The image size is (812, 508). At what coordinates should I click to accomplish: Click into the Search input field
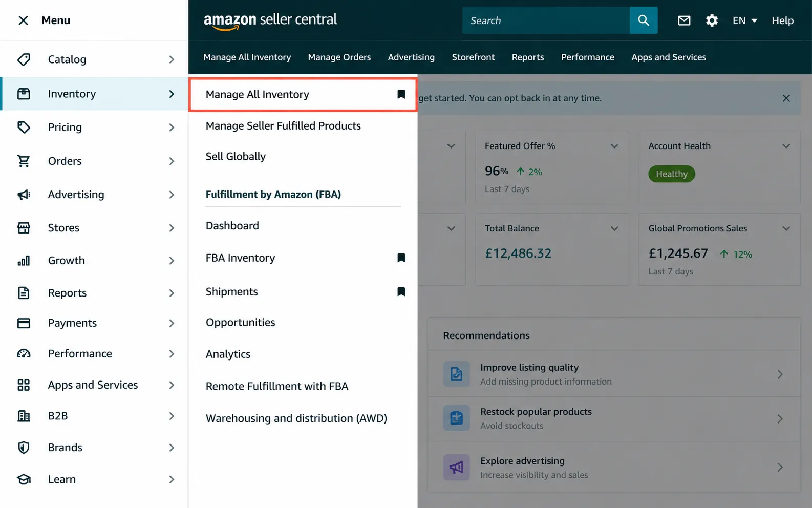tap(546, 20)
